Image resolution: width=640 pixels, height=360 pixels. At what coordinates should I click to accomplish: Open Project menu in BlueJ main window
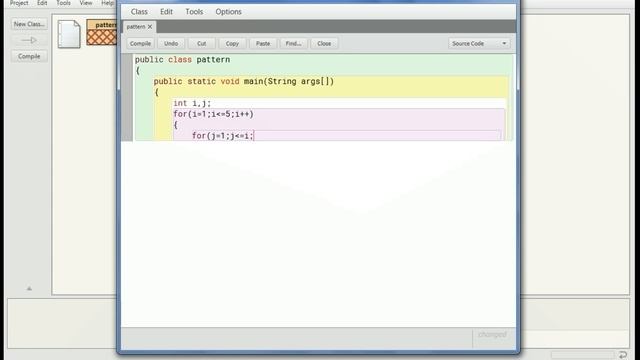[19, 3]
